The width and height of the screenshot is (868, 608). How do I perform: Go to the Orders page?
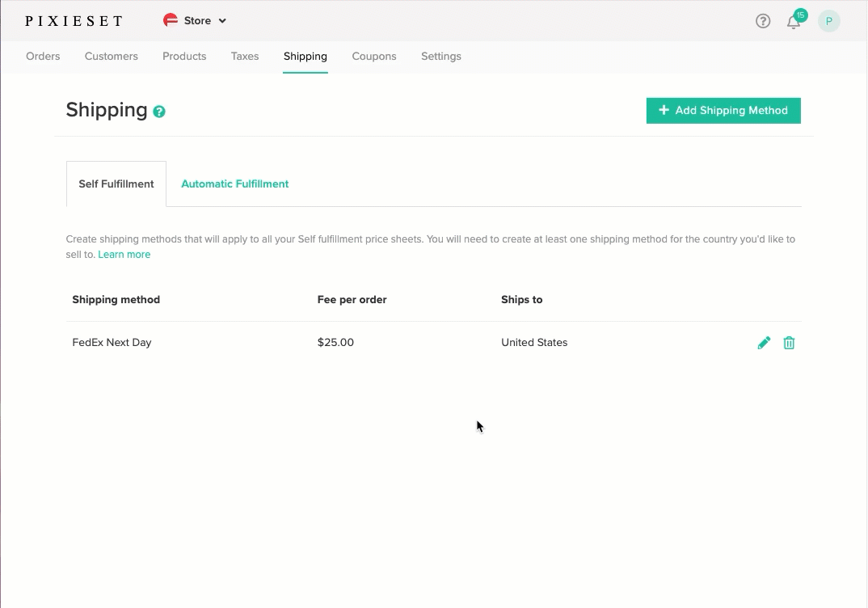[43, 56]
